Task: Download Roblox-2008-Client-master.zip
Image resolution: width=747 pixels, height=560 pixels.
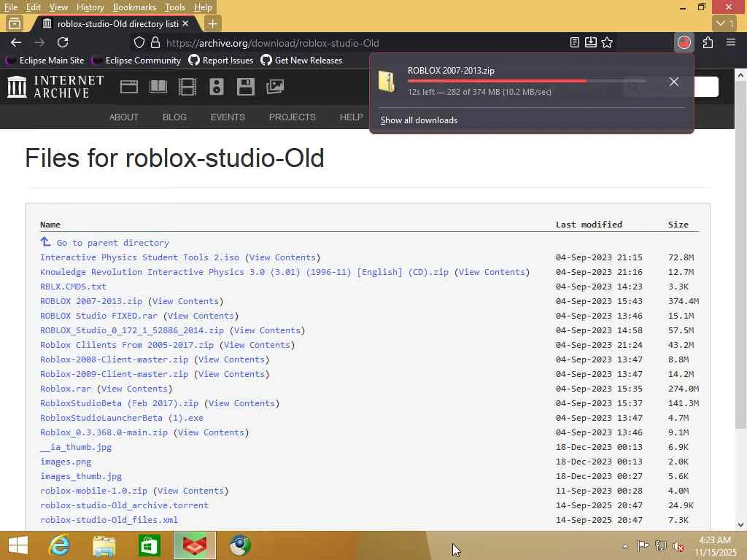Action: [114, 359]
